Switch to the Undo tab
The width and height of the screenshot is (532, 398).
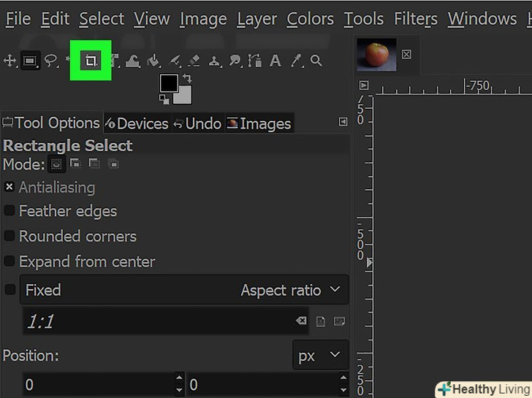click(197, 123)
